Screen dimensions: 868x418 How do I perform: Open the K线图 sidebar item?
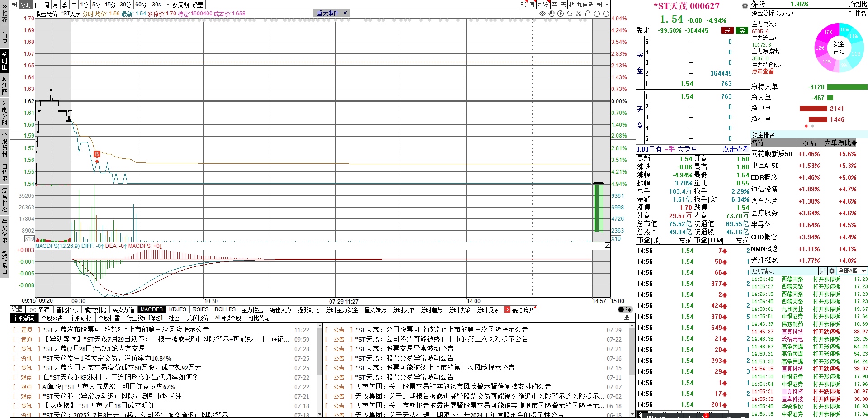(x=5, y=85)
